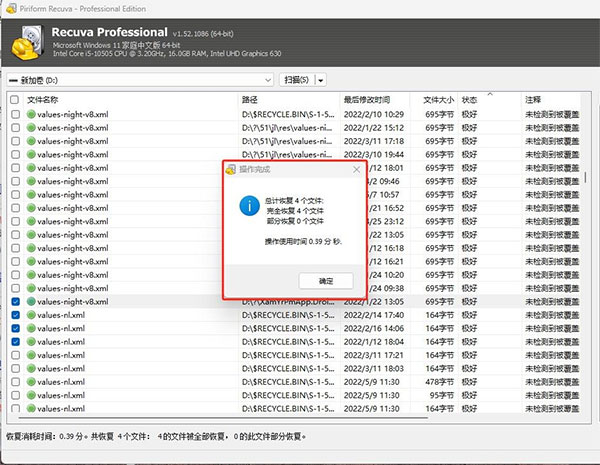Click green status icon of 2022/3/11 17:18 row
Image resolution: width=600 pixels, height=465 pixels.
coord(31,141)
